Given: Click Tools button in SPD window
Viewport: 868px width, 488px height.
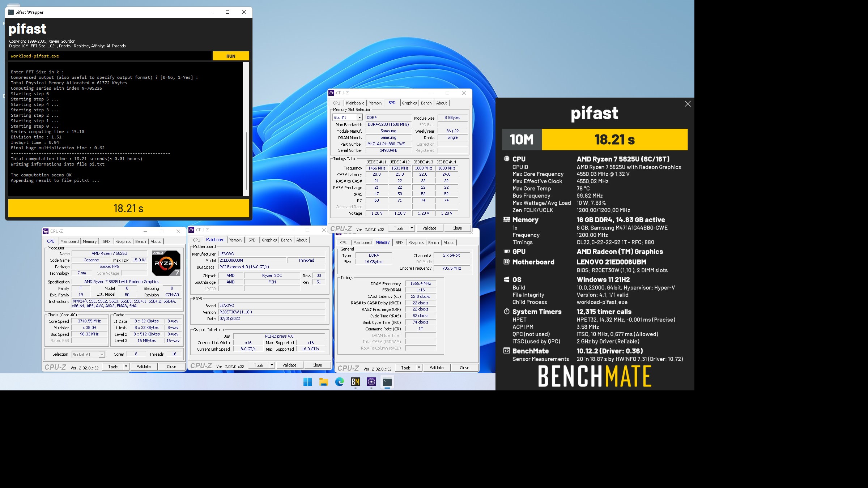Looking at the screenshot, I should (399, 228).
